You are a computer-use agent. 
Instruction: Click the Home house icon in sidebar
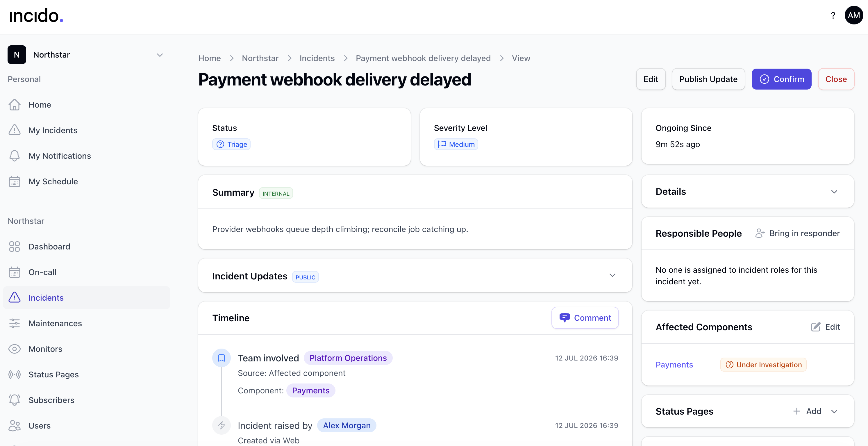click(15, 105)
